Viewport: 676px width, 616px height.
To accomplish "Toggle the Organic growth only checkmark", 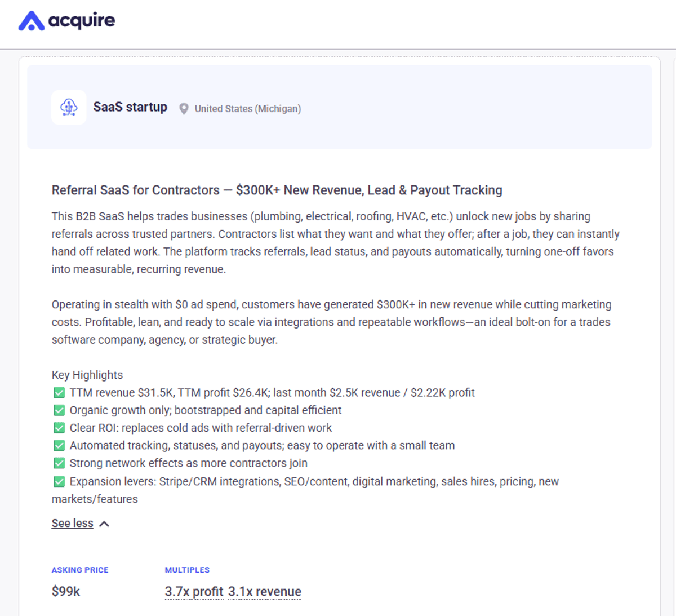I will (x=59, y=410).
